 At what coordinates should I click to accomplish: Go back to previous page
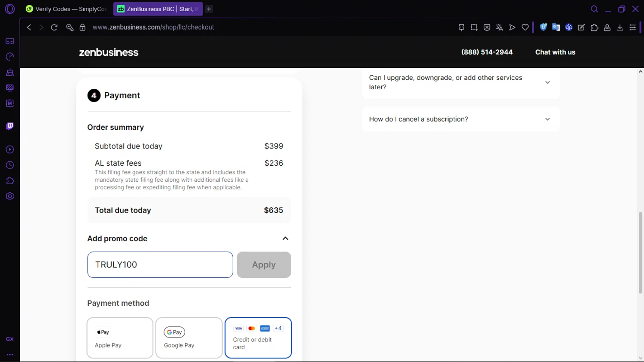pyautogui.click(x=29, y=27)
